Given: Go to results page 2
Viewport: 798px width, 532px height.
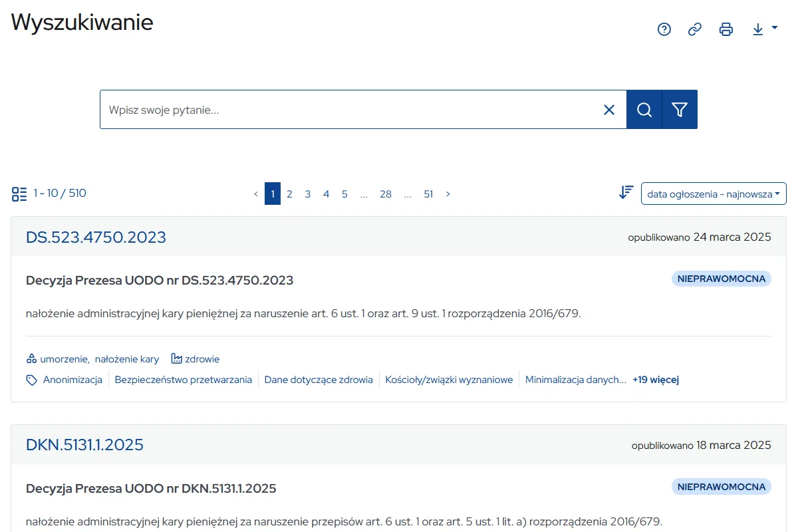Looking at the screenshot, I should (289, 194).
